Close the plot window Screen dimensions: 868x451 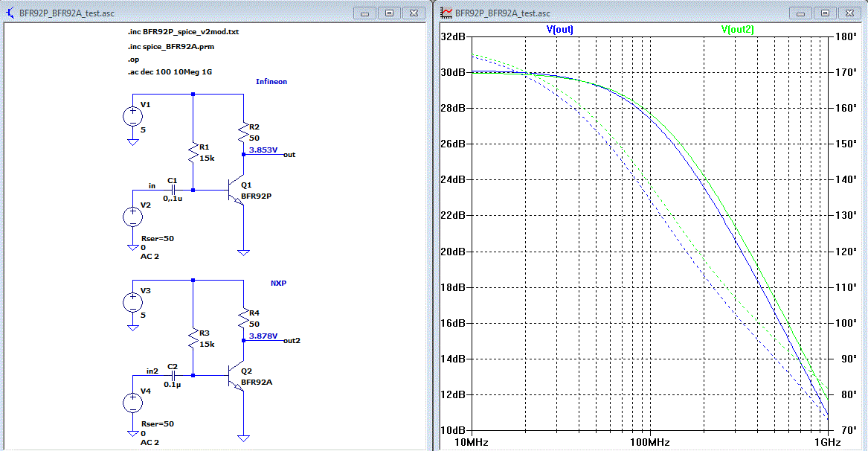tap(849, 13)
